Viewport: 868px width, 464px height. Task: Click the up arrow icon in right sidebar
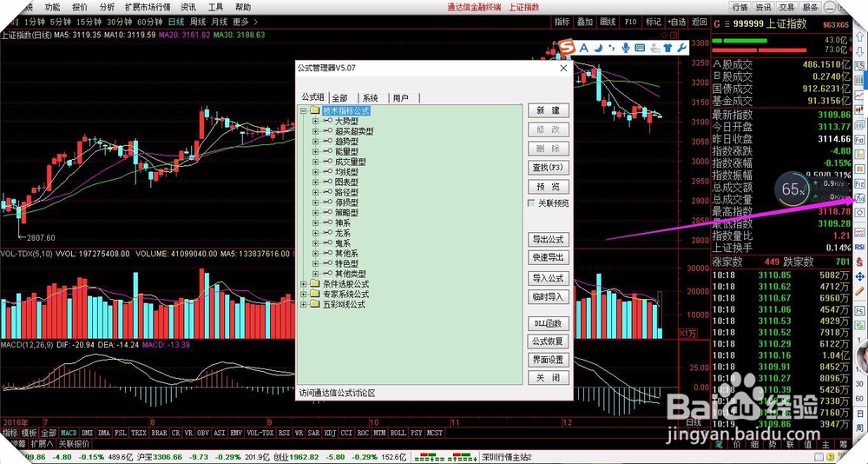tap(859, 37)
